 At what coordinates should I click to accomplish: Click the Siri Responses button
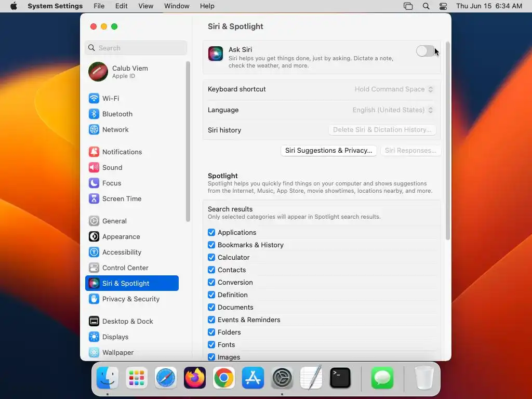click(410, 150)
